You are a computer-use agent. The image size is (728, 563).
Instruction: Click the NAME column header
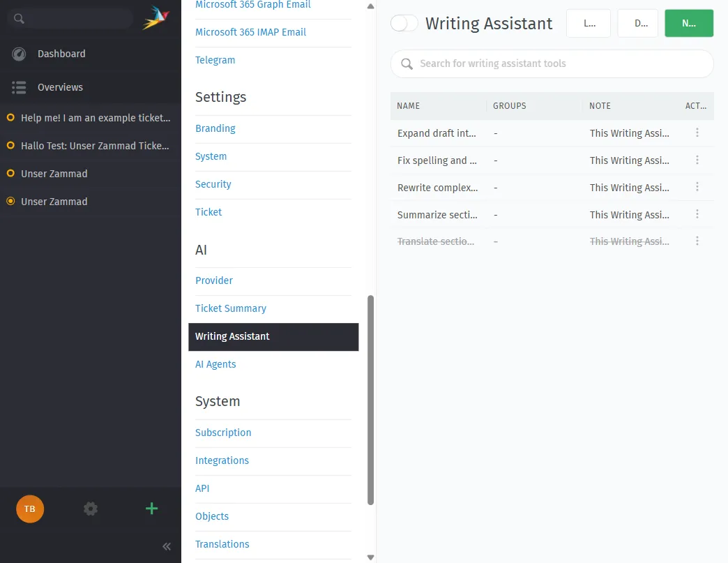408,105
